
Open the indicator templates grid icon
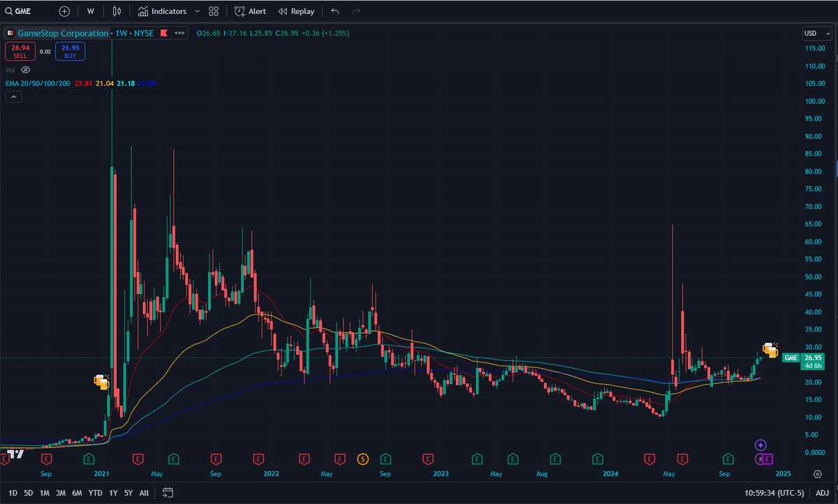[214, 11]
